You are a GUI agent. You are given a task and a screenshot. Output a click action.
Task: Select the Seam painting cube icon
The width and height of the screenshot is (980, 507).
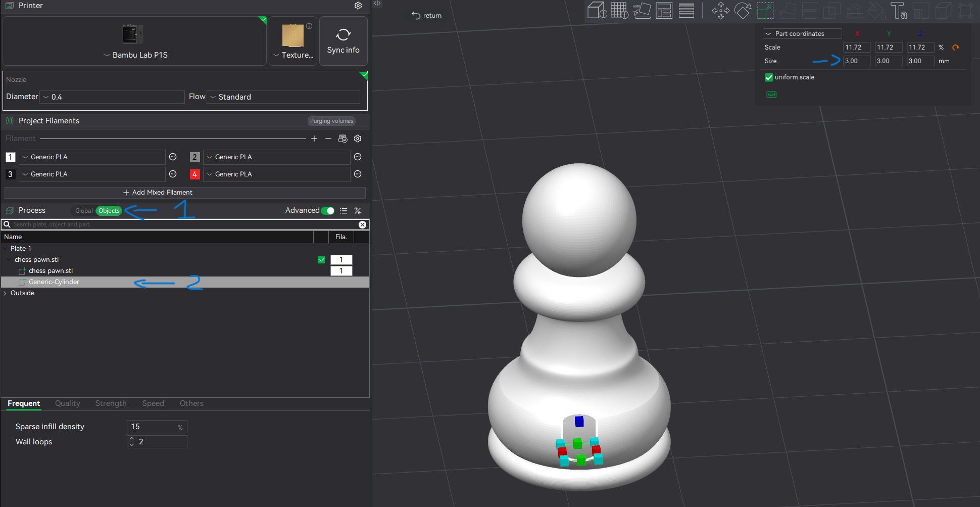click(943, 10)
